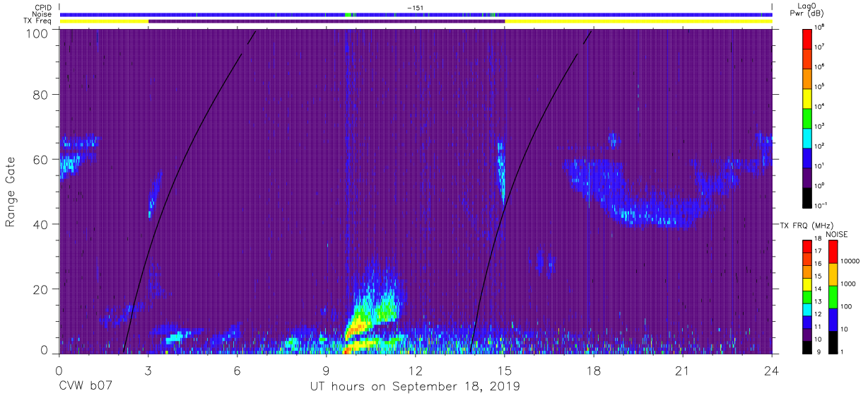
Task: Click the blue Noise strip above the plot
Action: click(415, 14)
